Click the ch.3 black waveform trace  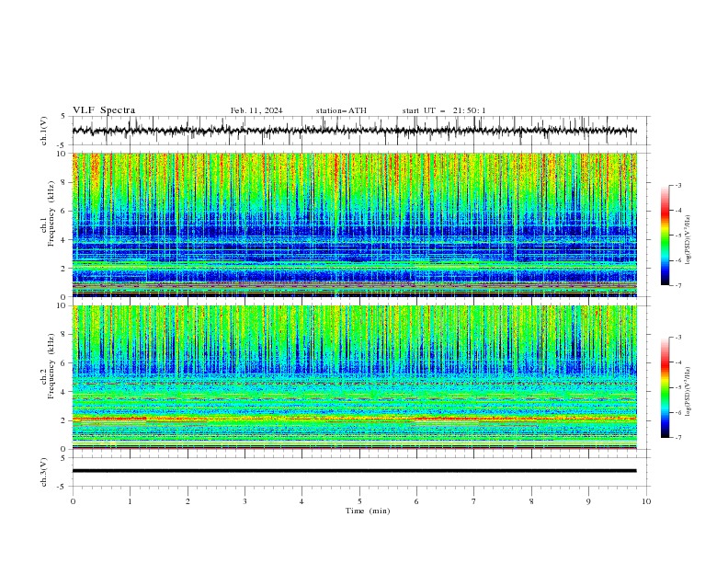pyautogui.click(x=354, y=471)
